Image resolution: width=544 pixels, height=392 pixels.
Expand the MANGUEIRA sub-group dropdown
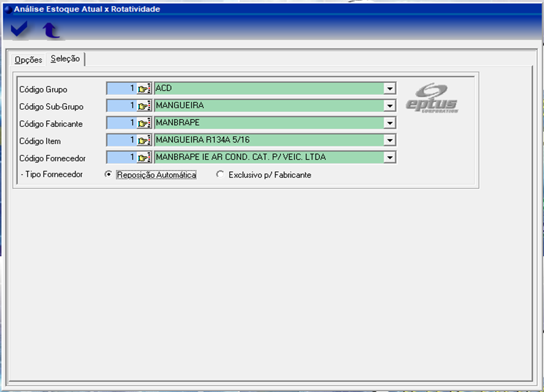[x=389, y=106]
